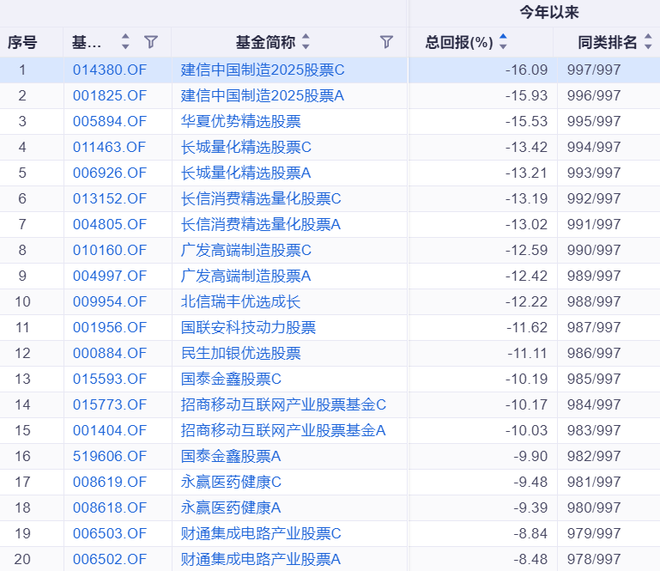Select 永赢医药健康A fund name
This screenshot has width=660, height=571.
pos(231,508)
